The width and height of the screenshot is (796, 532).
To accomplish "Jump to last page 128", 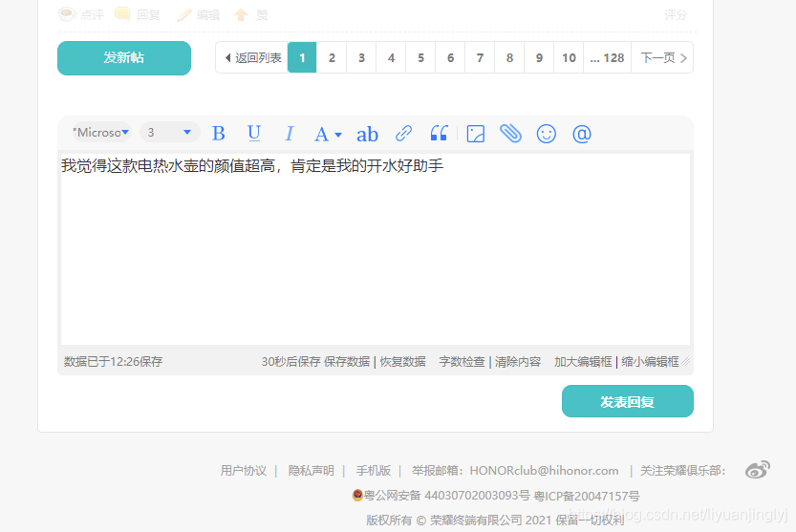I will coord(608,57).
